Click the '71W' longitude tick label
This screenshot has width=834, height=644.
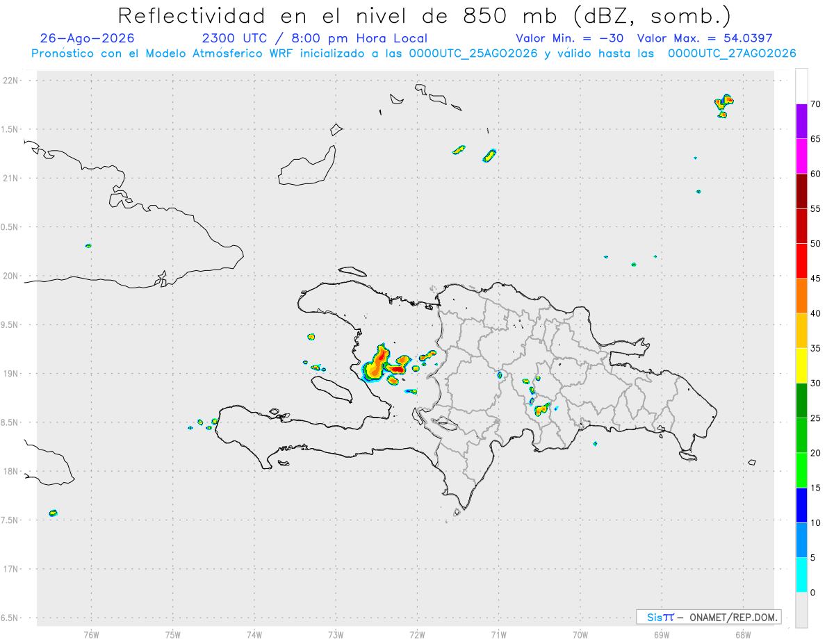pyautogui.click(x=498, y=634)
